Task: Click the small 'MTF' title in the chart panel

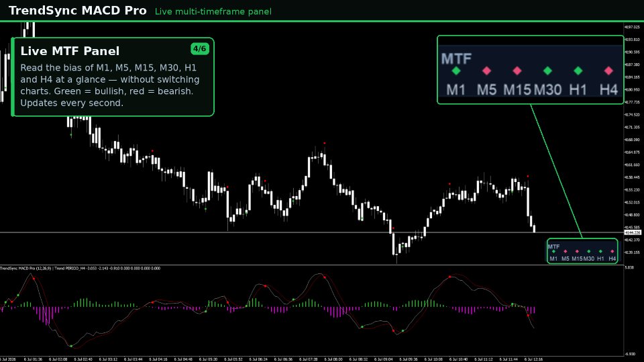Action: pyautogui.click(x=553, y=246)
